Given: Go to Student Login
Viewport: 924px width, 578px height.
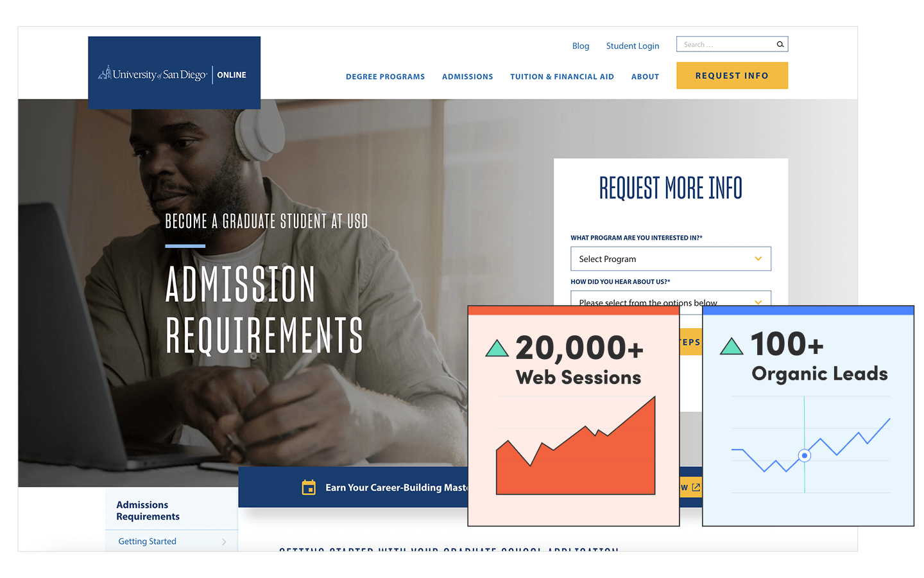Looking at the screenshot, I should [x=633, y=46].
